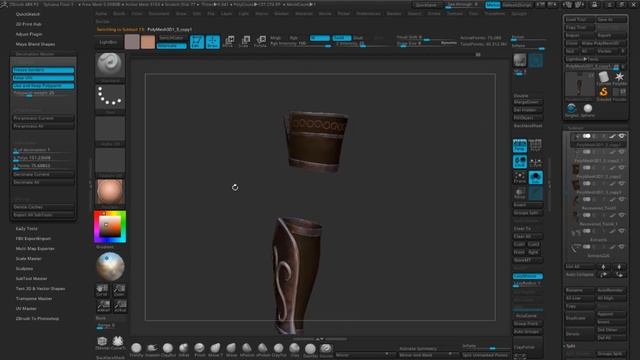Select the hPolish brush
This screenshot has width=640, height=360.
247,348
